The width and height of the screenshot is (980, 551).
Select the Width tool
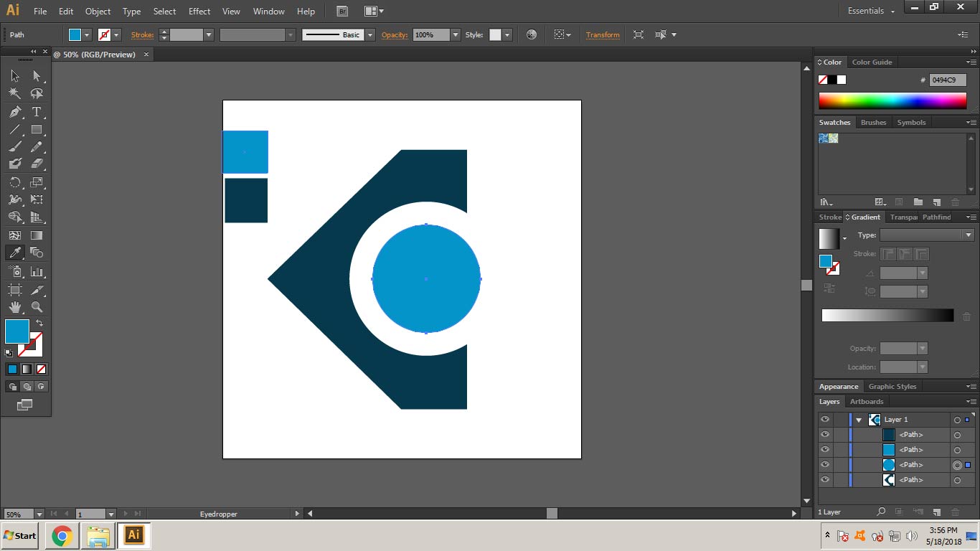pyautogui.click(x=15, y=199)
